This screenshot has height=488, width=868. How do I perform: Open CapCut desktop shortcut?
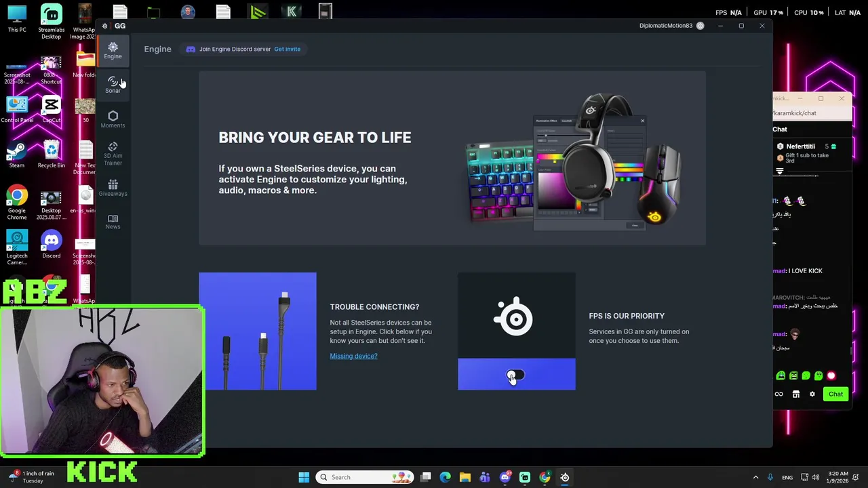pos(51,109)
